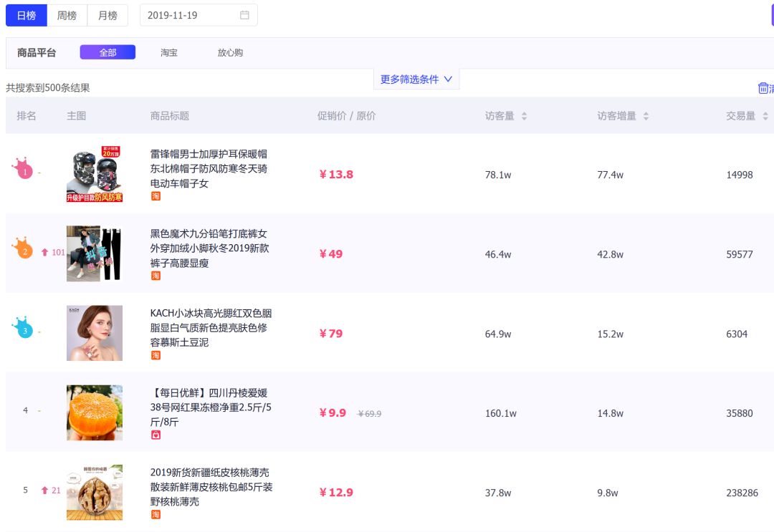Click the calendar icon in date picker
Viewport: 774px width, 532px height.
point(244,15)
